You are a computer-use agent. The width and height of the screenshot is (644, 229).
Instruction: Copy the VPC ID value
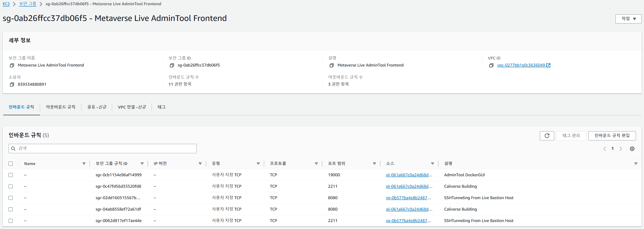click(491, 65)
